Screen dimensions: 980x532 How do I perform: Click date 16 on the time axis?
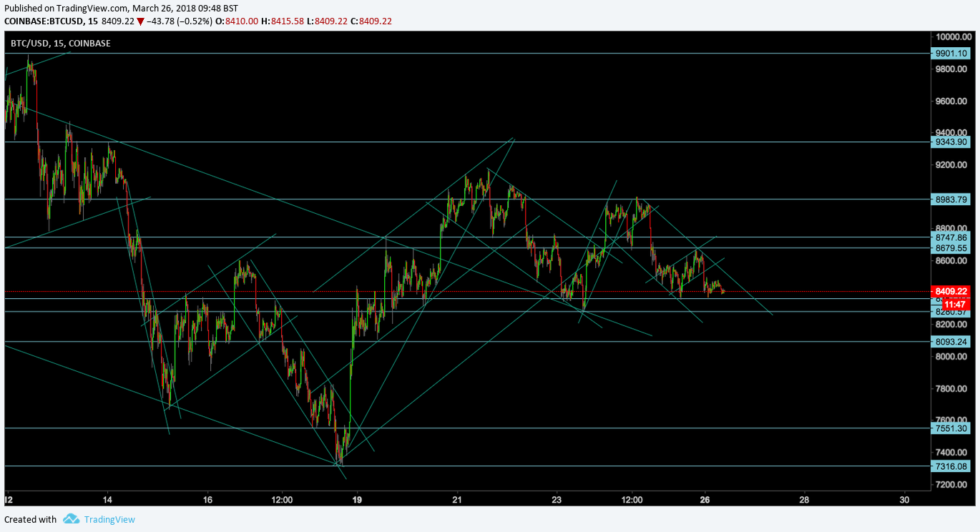coord(207,500)
